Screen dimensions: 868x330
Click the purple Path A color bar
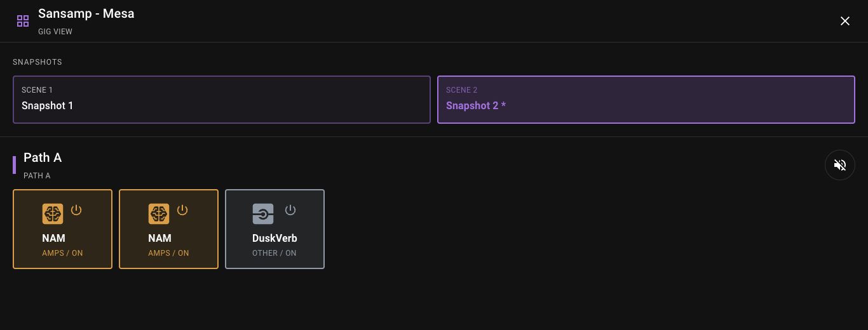point(14,165)
